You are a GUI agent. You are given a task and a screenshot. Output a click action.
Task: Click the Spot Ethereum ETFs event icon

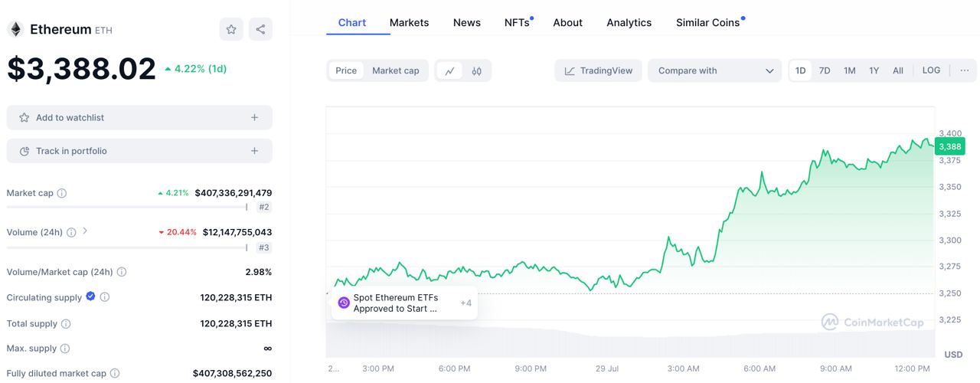[x=344, y=303]
